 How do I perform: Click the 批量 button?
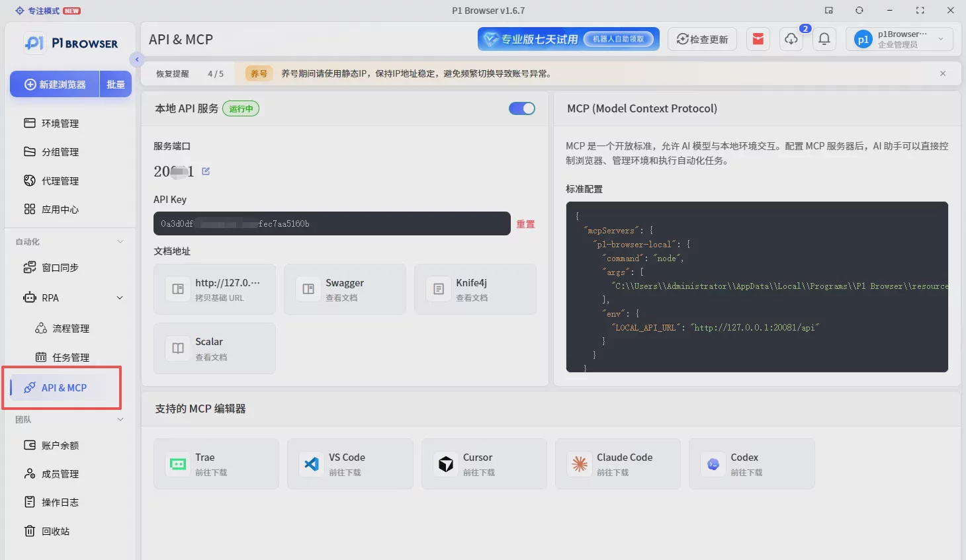(116, 85)
